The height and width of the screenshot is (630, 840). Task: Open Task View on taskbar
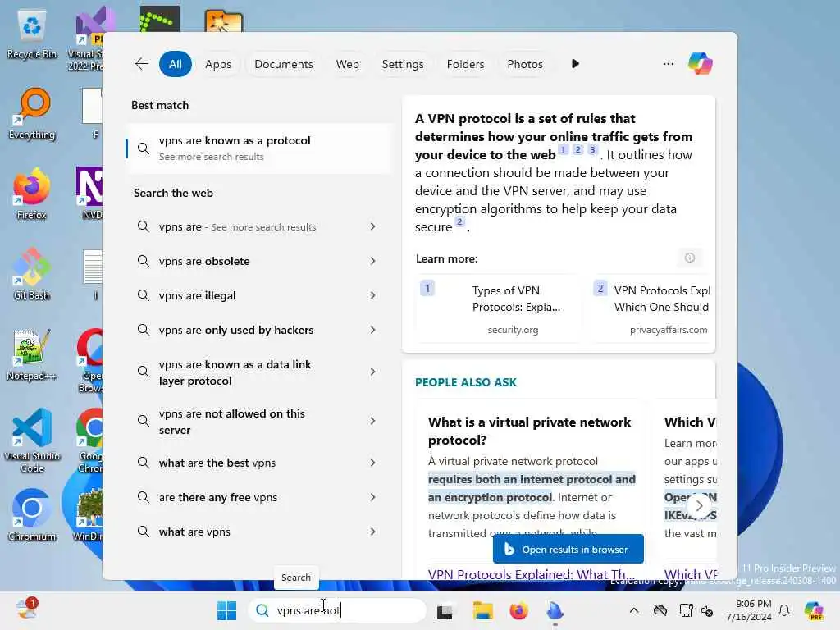445,611
